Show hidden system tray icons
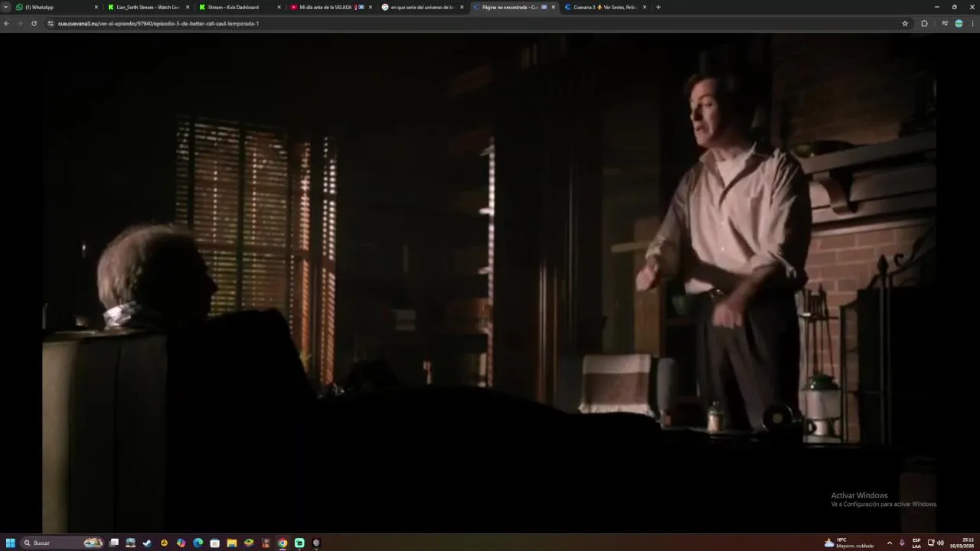 pos(889,543)
